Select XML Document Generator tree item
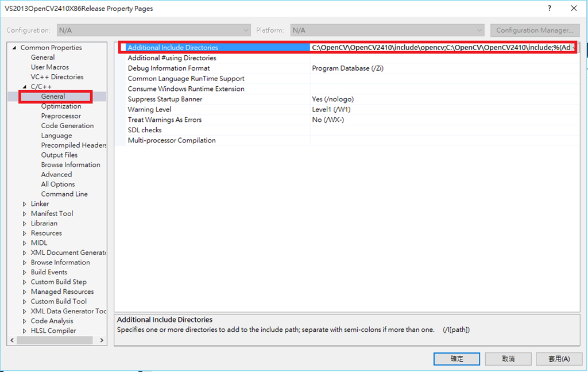The height and width of the screenshot is (372, 588). pos(68,252)
